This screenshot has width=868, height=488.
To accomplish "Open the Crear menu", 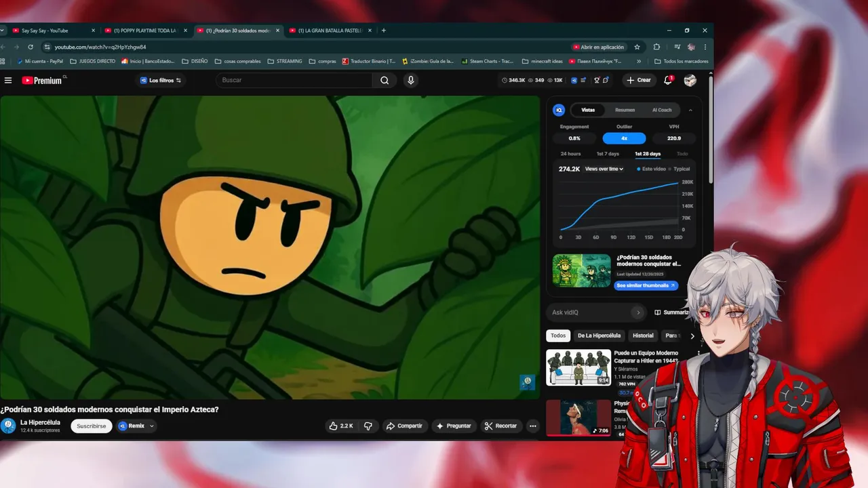I will coord(639,80).
